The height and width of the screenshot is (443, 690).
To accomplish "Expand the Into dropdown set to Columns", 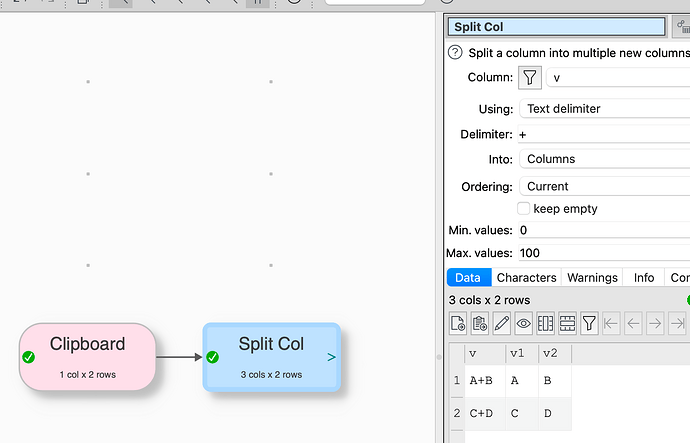I will [604, 159].
